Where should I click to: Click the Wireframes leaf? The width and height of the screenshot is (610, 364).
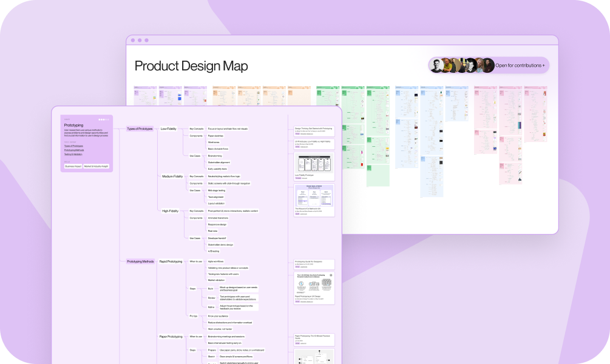(x=214, y=143)
